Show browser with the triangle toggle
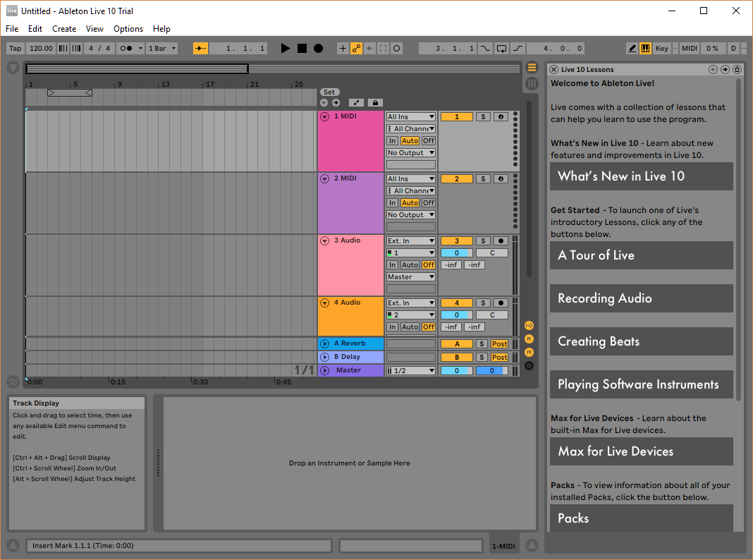Screen dimensions: 753x560 [x=13, y=68]
